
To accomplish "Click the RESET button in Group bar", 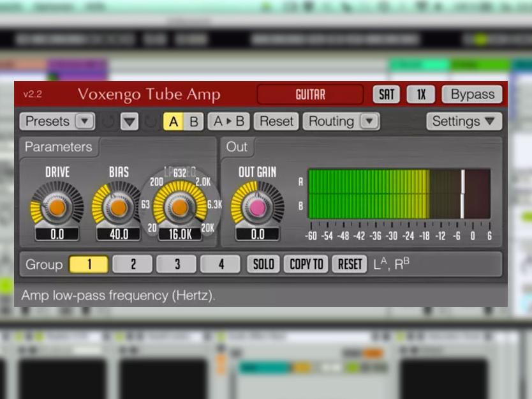I will coord(350,264).
